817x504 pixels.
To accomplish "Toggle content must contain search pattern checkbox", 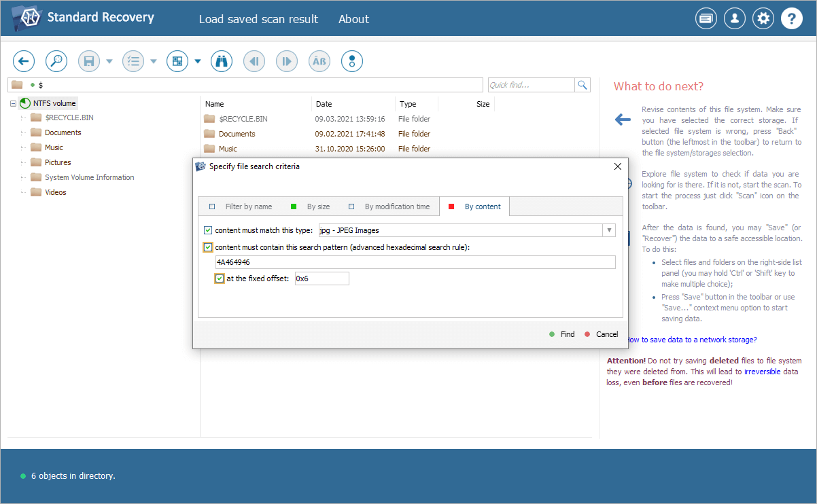I will point(209,247).
